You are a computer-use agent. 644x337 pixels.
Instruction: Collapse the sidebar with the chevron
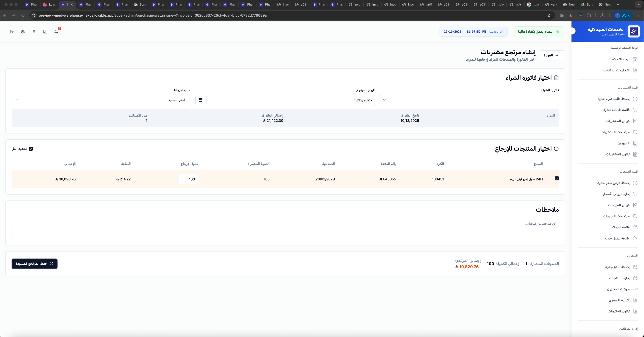point(572,31)
